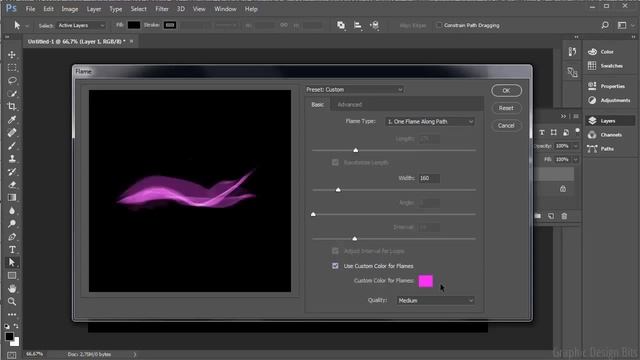Open the Filter menu
Image resolution: width=640 pixels, height=360 pixels.
pos(162,9)
